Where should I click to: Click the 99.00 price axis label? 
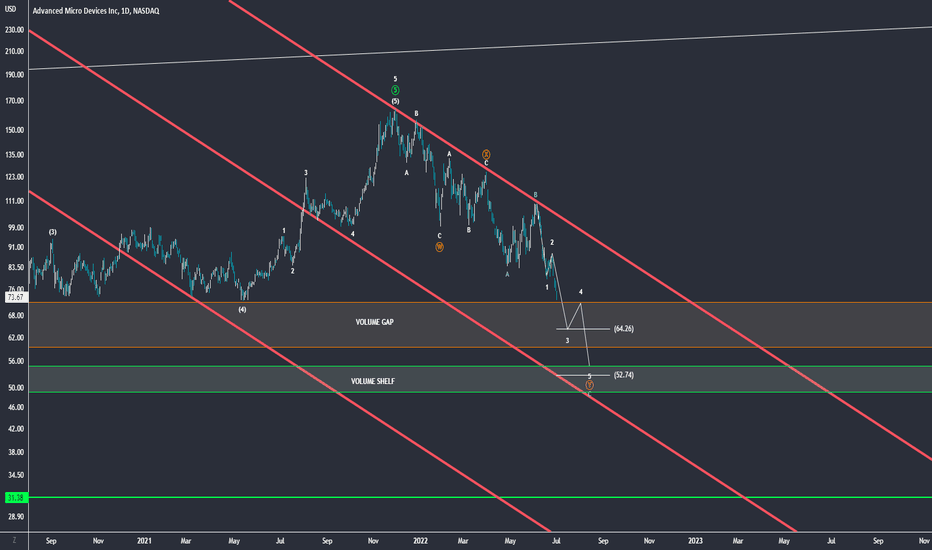pos(16,228)
